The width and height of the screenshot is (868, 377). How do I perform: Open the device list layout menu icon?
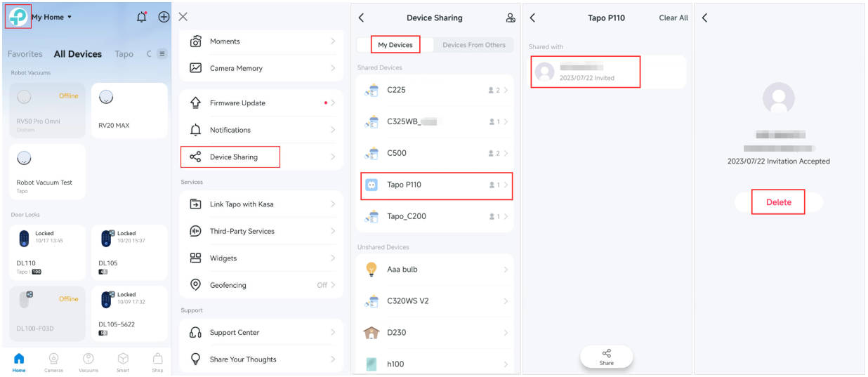162,53
